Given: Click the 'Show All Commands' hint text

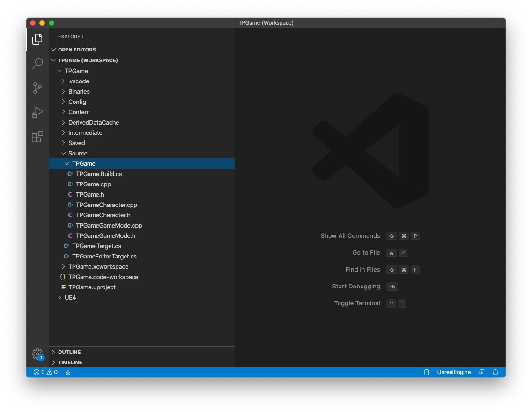Looking at the screenshot, I should click(350, 235).
